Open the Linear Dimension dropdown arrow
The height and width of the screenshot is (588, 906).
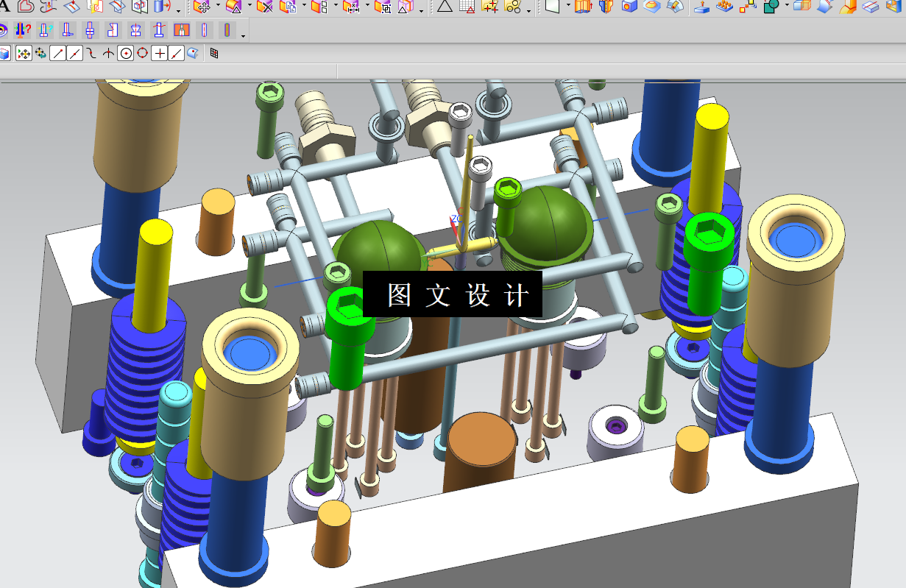[367, 5]
